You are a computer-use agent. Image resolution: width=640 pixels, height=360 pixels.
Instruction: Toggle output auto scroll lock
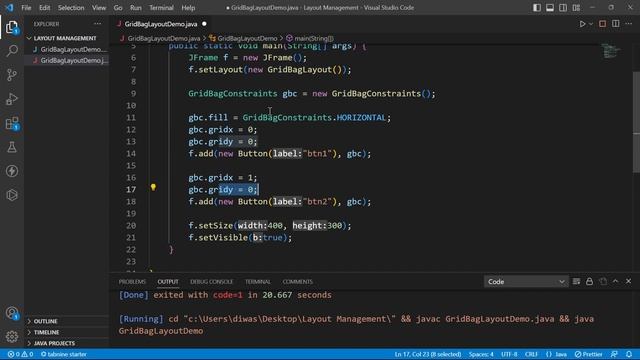coord(589,282)
